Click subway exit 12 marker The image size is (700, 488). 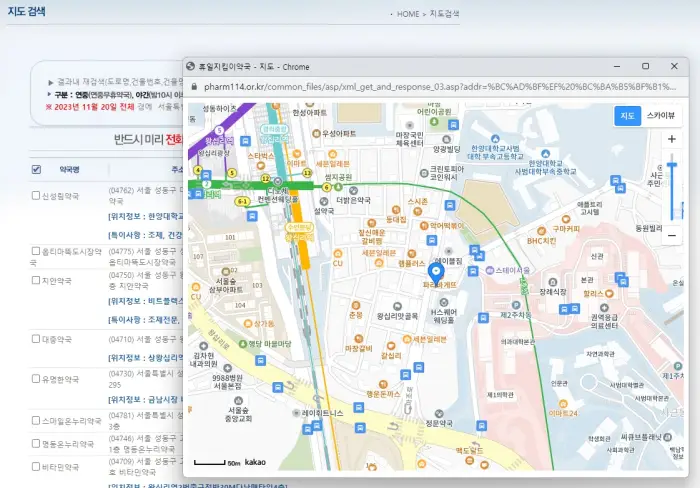(266, 179)
